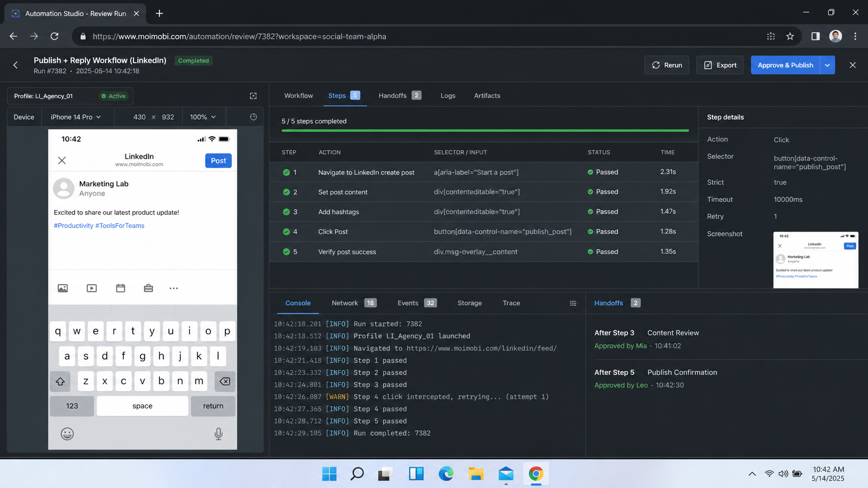Open the expand preview icon beside profile

253,96
